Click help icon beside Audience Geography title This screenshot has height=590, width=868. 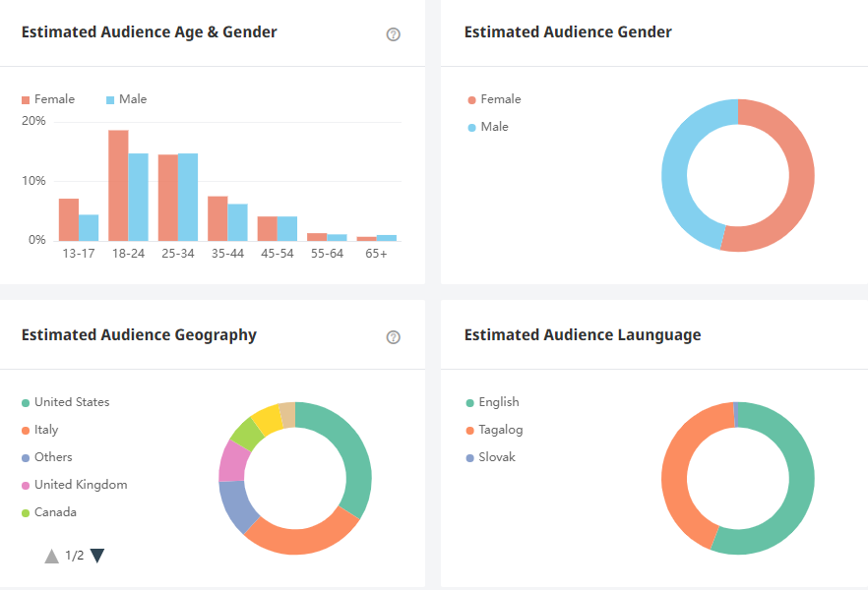click(x=394, y=337)
